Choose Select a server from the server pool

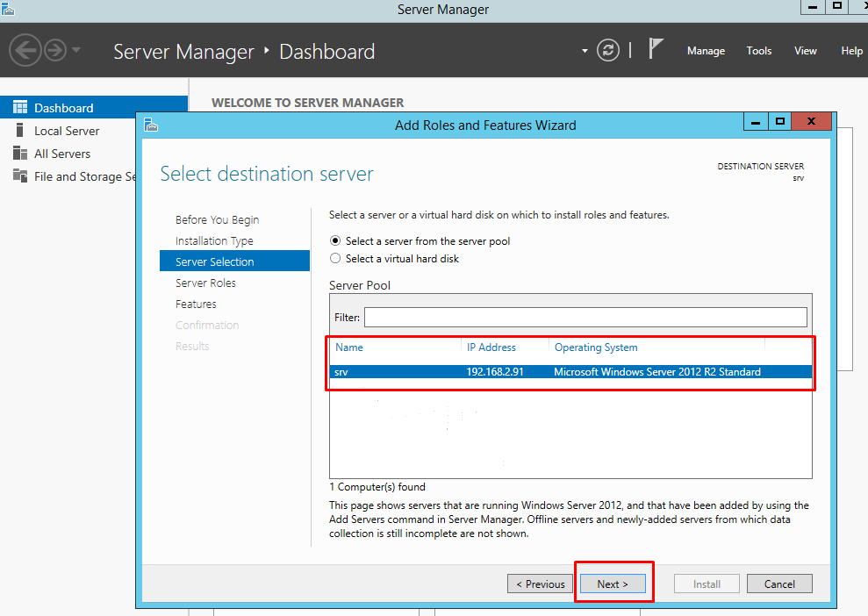coord(335,240)
